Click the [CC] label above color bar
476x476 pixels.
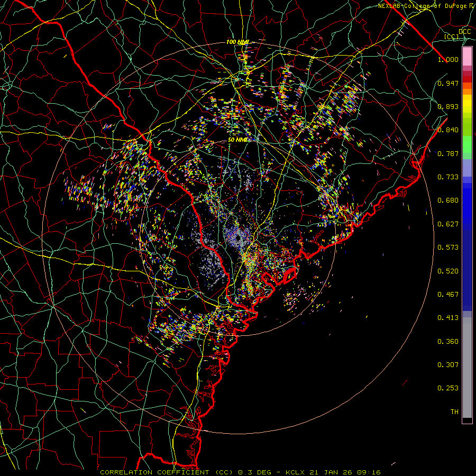(451, 36)
